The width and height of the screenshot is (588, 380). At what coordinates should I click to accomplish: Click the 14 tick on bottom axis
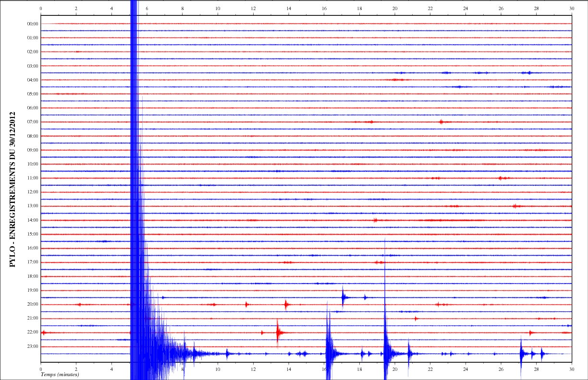tap(289, 369)
